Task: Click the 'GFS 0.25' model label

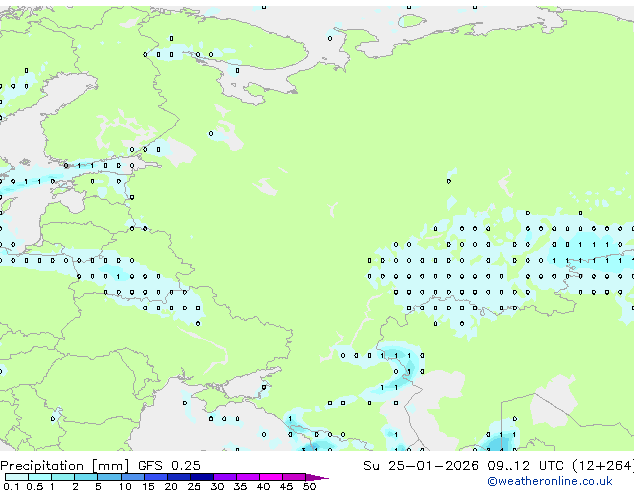Action: 169,466
